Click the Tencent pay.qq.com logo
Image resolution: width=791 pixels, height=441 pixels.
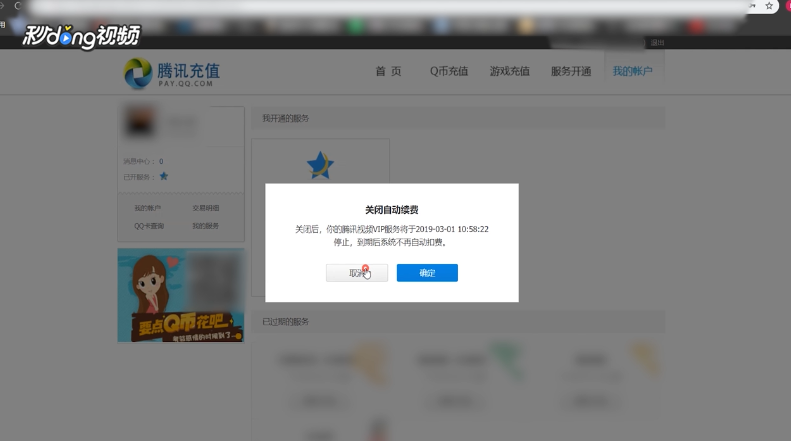pos(172,74)
